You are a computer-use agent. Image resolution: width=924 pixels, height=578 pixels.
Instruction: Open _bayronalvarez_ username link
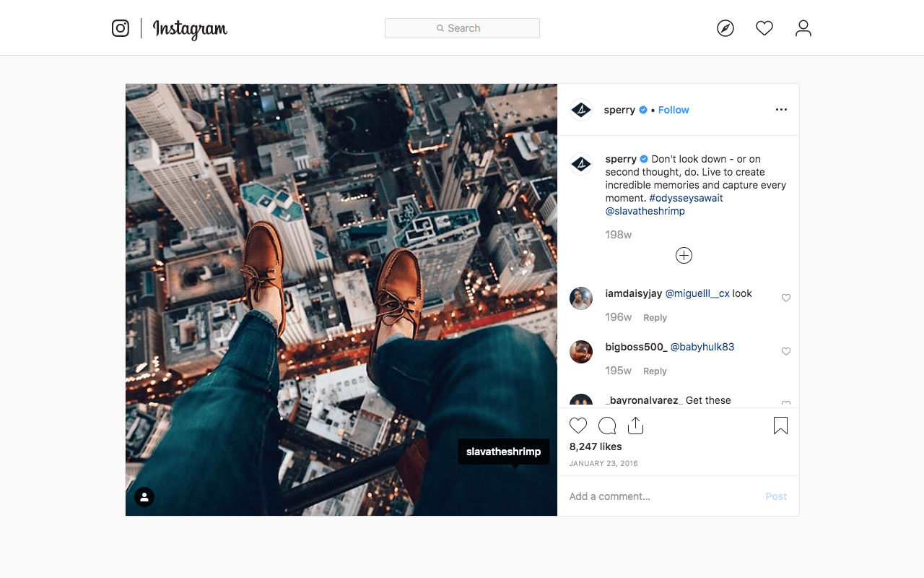tap(644, 400)
